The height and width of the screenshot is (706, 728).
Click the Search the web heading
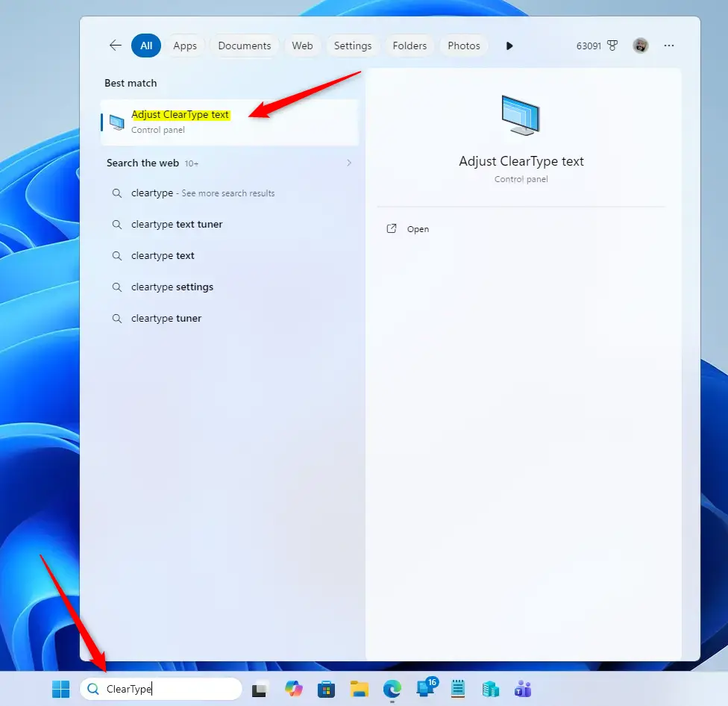142,163
